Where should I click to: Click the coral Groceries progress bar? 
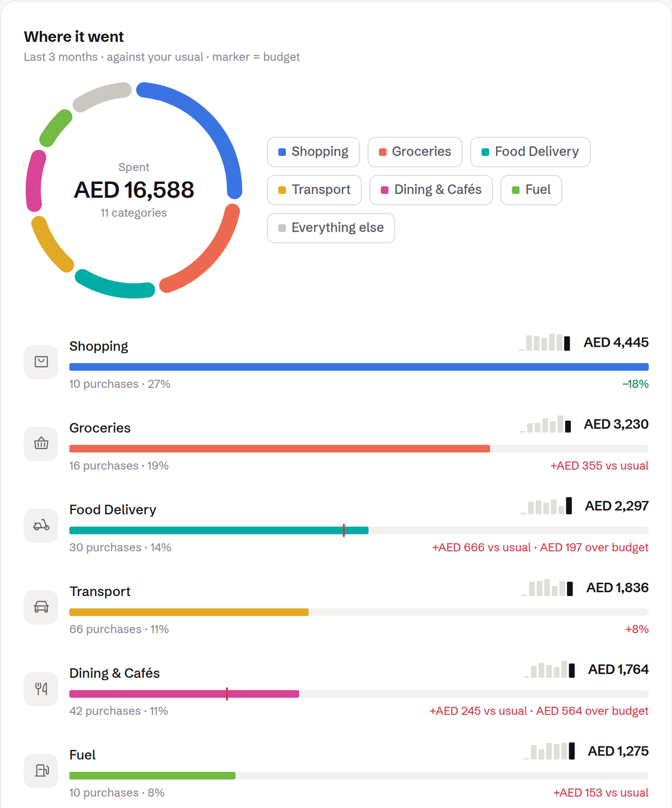tap(280, 448)
